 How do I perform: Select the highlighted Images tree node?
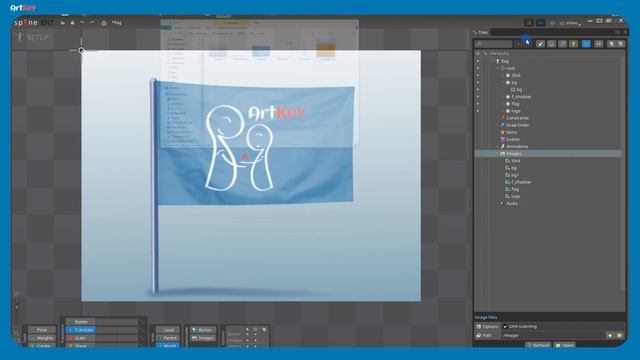pos(548,154)
